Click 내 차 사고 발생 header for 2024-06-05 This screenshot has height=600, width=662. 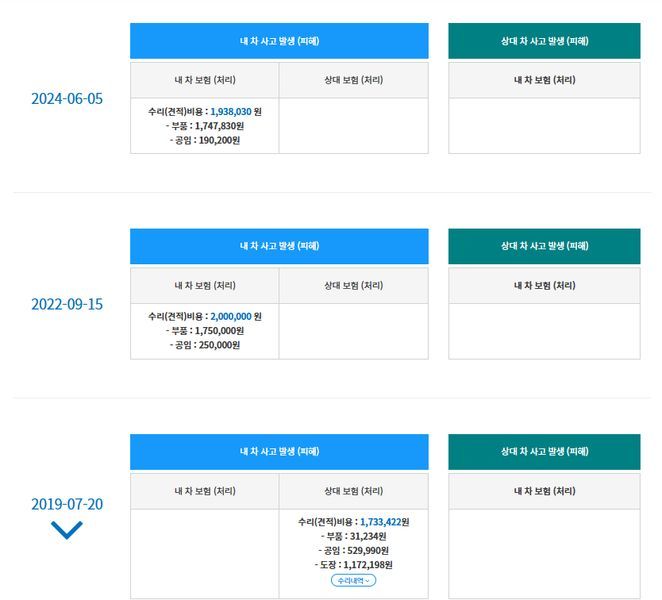(x=279, y=41)
